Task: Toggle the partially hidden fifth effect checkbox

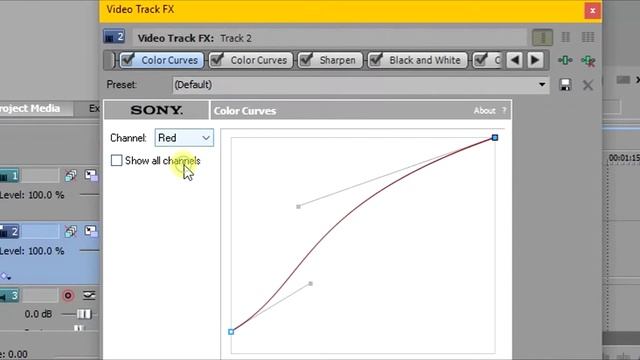Action: (481, 60)
